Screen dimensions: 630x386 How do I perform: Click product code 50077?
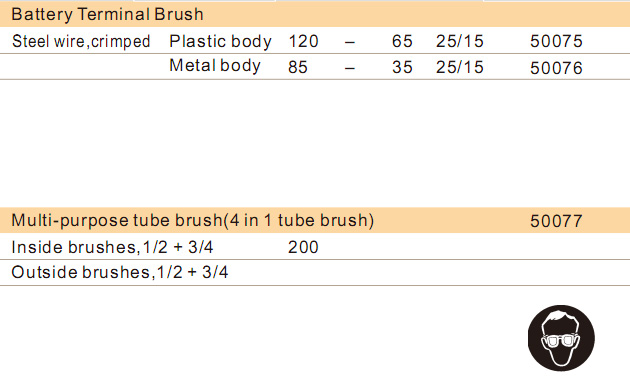(x=556, y=221)
